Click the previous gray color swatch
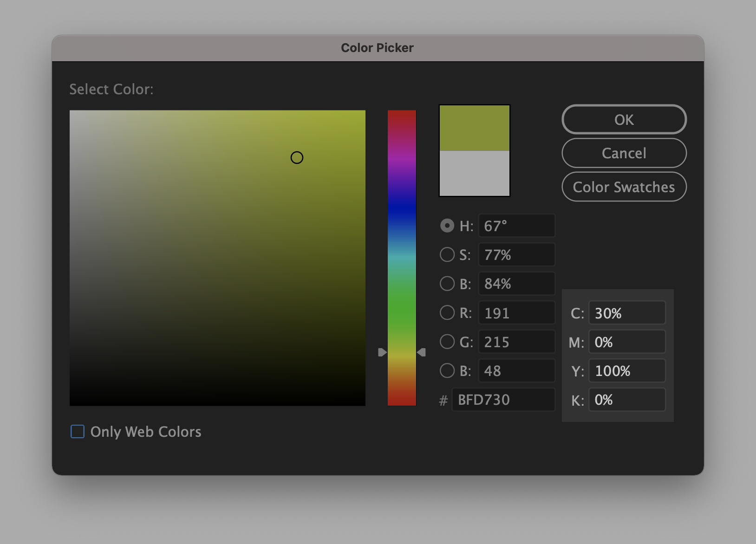This screenshot has width=756, height=544. click(474, 173)
